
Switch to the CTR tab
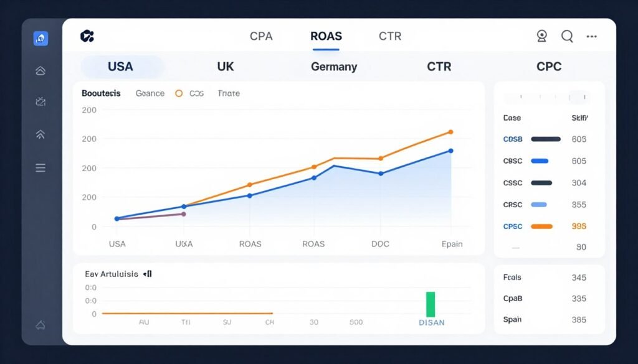click(x=389, y=36)
